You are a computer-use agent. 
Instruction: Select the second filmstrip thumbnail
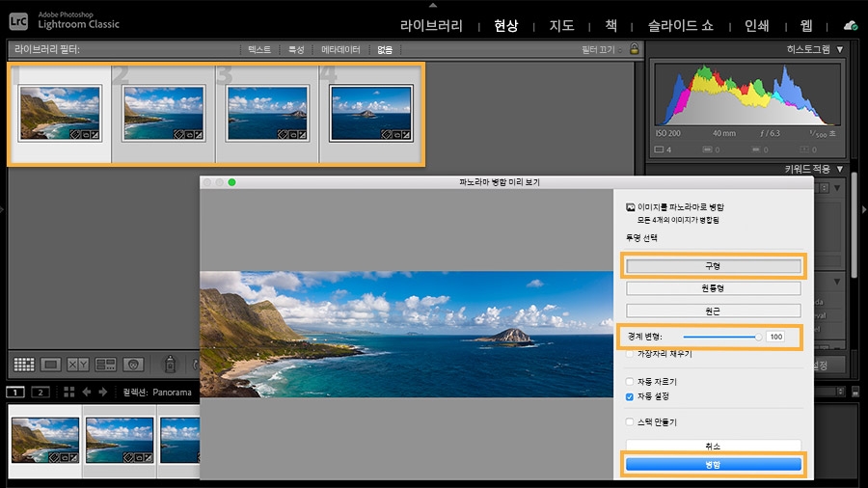[120, 440]
